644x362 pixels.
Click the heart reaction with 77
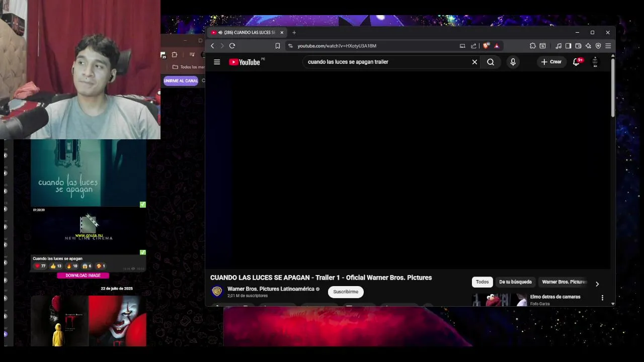40,266
